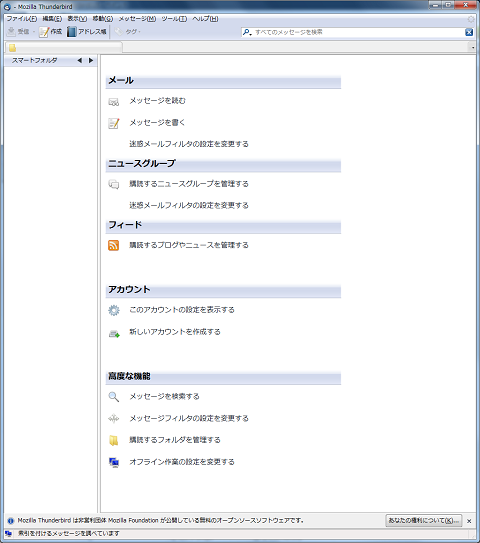
Task: Click the orange RSS feed icon
Action: [114, 245]
